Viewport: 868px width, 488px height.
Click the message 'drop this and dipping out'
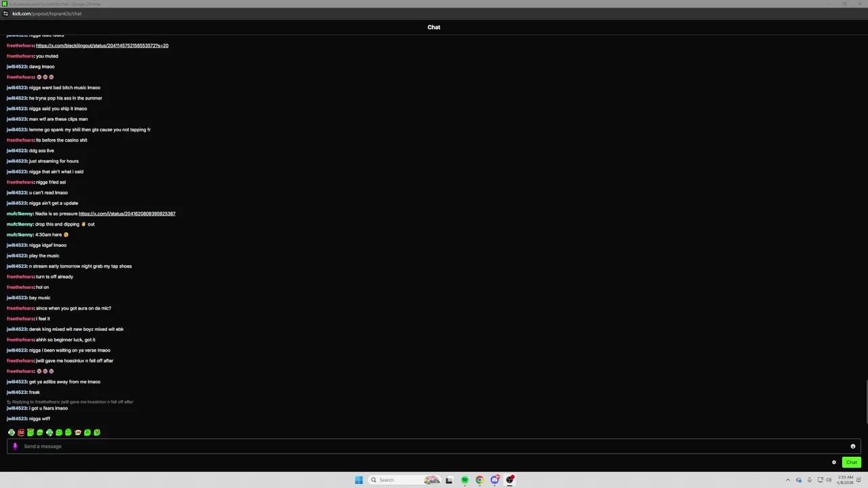pos(65,224)
